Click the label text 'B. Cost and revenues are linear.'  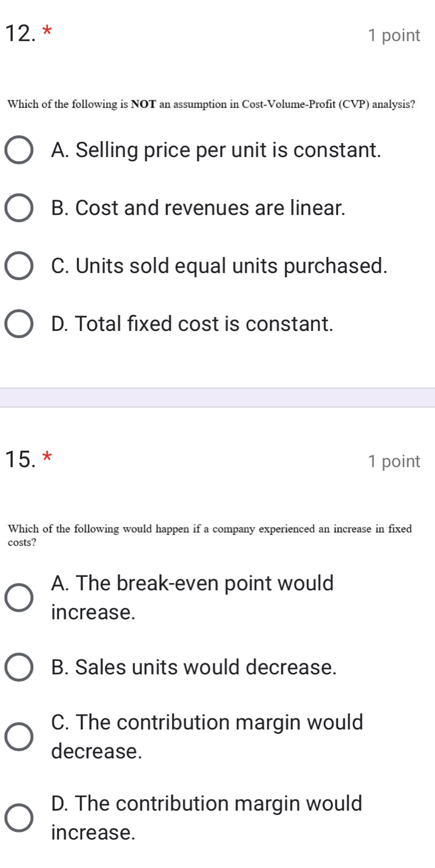coord(198,208)
